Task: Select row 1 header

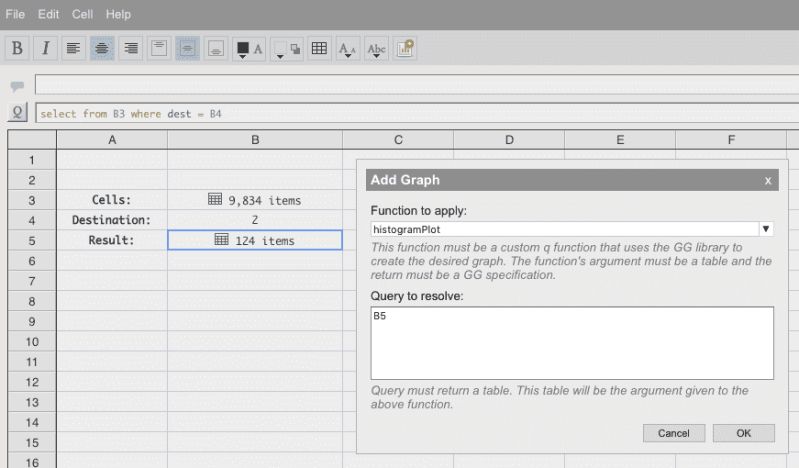Action: pyautogui.click(x=32, y=160)
